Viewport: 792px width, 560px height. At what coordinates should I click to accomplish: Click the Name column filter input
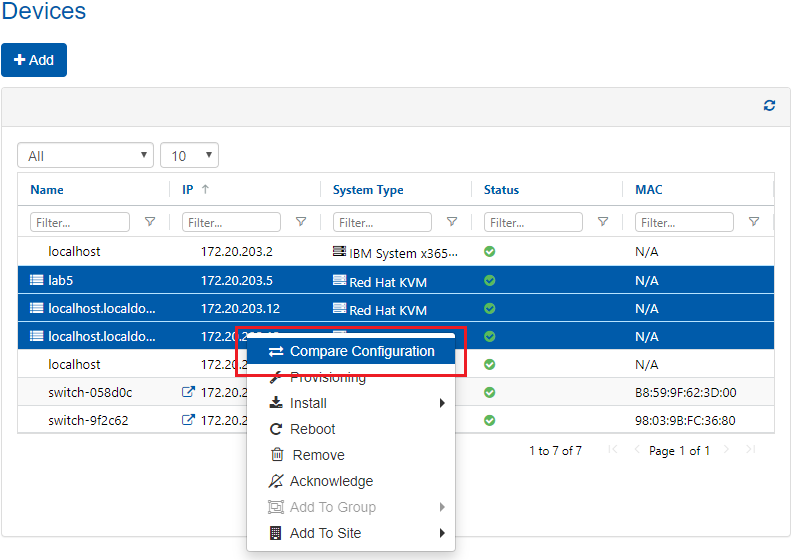80,222
